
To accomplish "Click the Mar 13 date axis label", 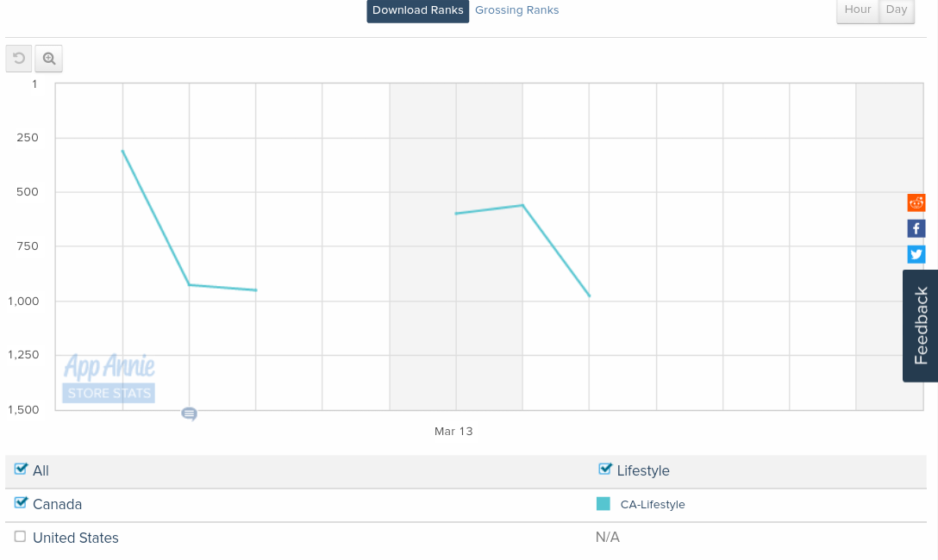I will tap(453, 431).
